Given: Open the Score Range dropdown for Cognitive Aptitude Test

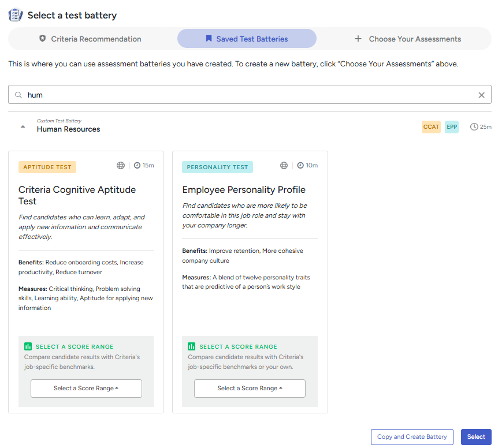Looking at the screenshot, I should click(86, 389).
